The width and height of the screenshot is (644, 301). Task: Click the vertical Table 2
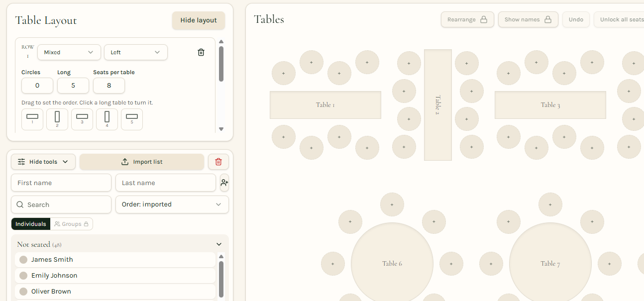[438, 105]
